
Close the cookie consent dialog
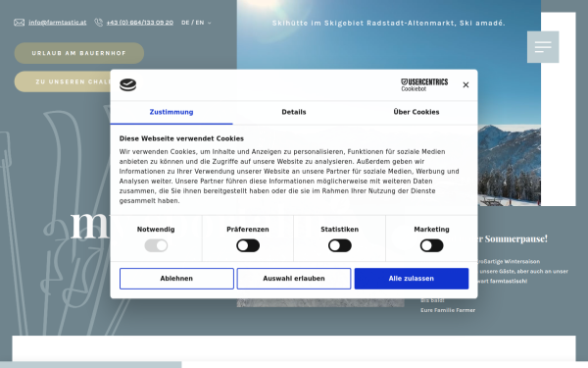pos(465,84)
